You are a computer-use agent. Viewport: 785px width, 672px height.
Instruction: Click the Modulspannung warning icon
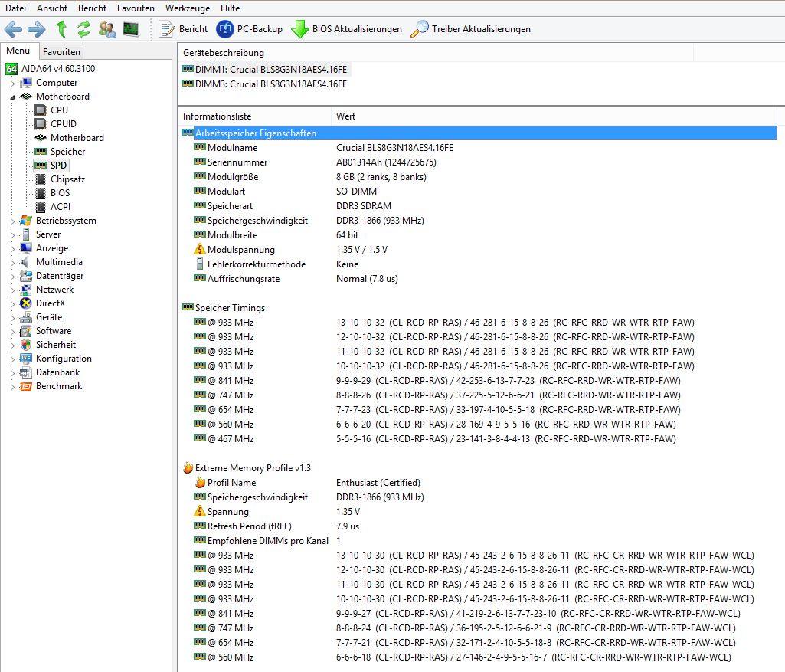click(200, 249)
